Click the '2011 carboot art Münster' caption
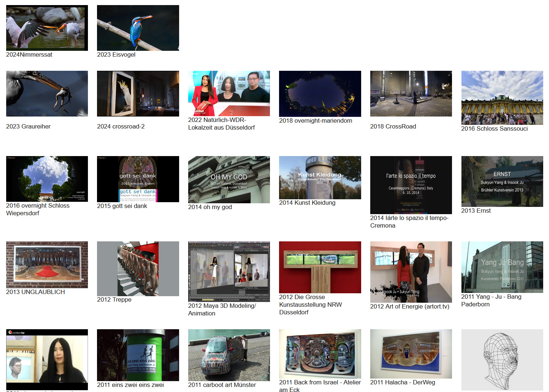The height and width of the screenshot is (392, 549). tap(222, 385)
